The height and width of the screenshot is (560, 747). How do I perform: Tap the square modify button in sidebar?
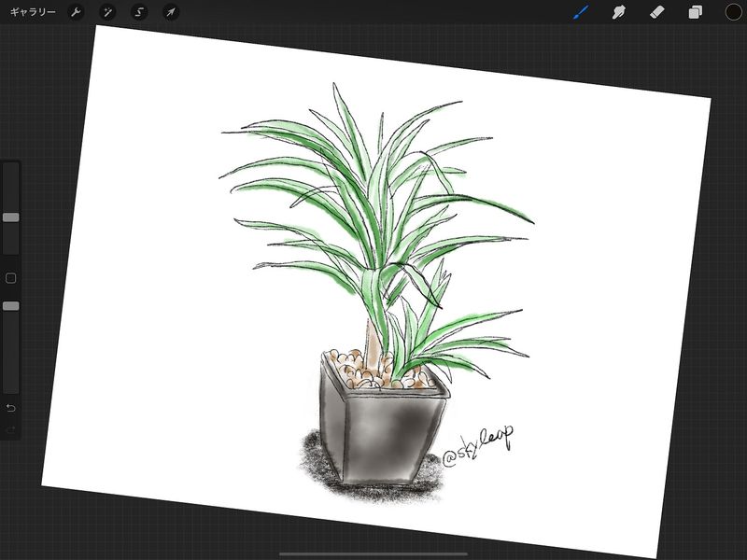tap(11, 278)
